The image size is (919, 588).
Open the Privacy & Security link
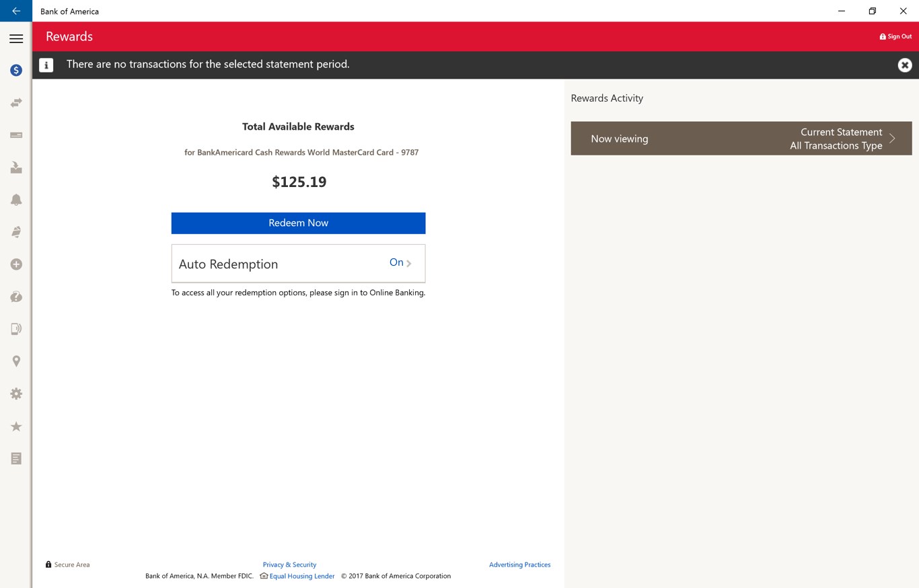tap(289, 564)
